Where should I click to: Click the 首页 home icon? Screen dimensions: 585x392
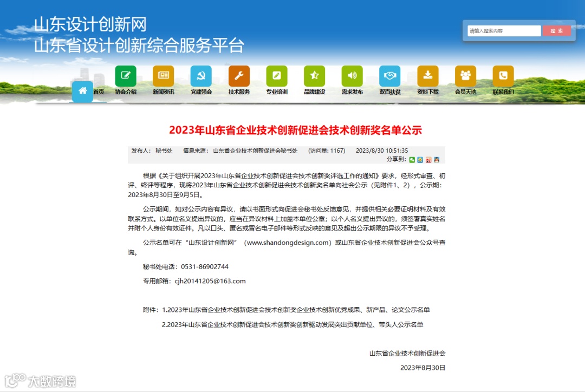82,92
